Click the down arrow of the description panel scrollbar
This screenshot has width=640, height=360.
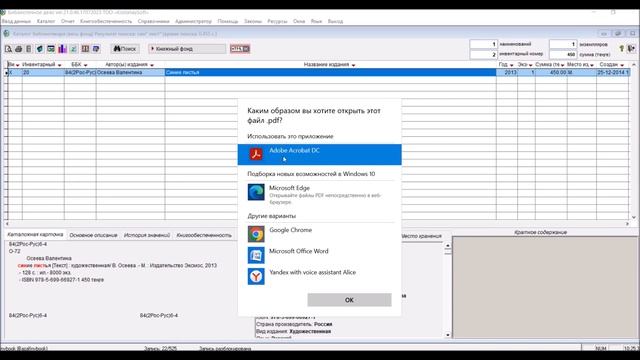pyautogui.click(x=448, y=335)
